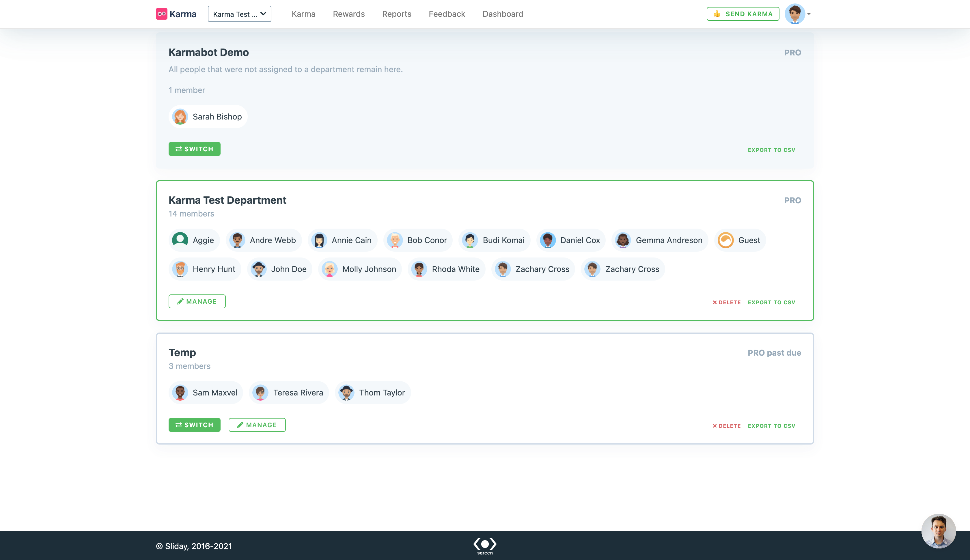Export Karma Test Department to CSV
Viewport: 970px width, 560px height.
tap(771, 302)
